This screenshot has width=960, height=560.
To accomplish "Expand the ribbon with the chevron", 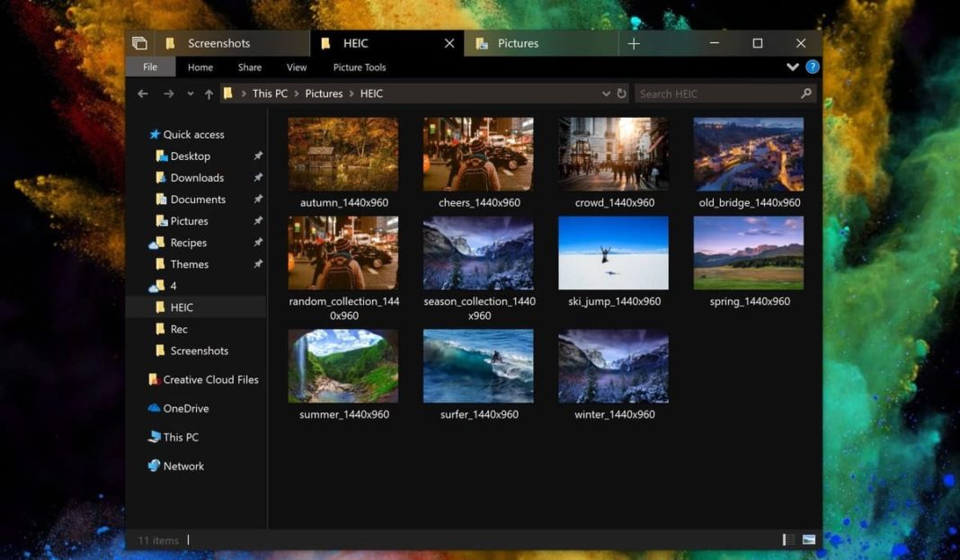I will coord(792,67).
